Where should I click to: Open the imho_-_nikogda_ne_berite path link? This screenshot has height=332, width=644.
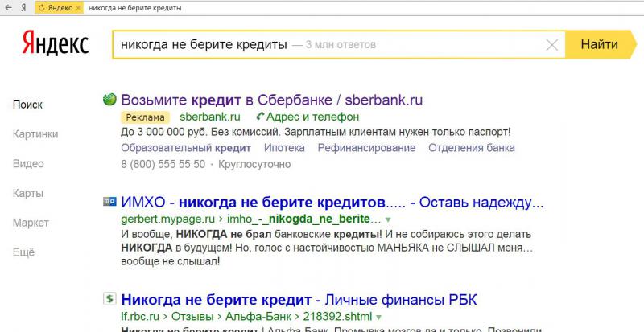pyautogui.click(x=304, y=219)
